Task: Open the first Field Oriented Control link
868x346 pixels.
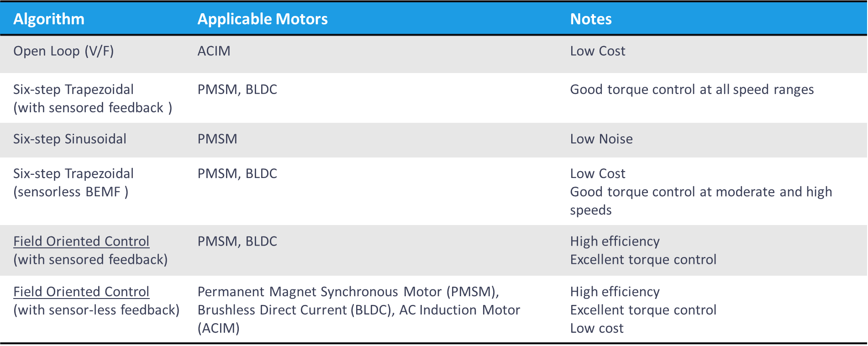Action: point(81,241)
